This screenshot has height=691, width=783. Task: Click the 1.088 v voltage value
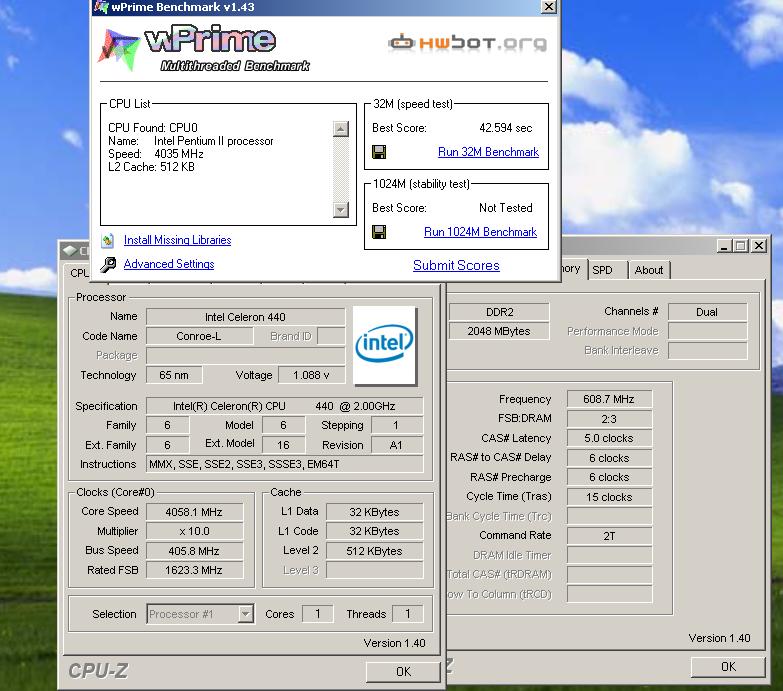311,375
